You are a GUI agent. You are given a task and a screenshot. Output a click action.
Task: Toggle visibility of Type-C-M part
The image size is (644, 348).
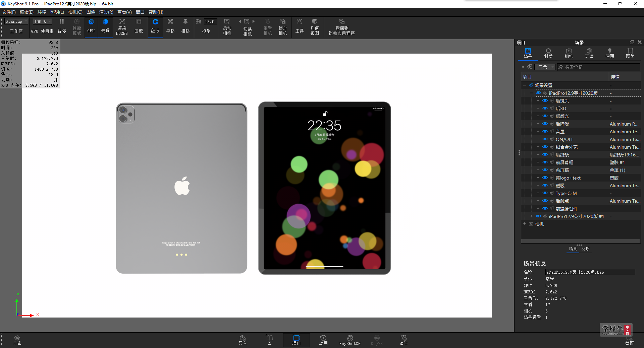coord(545,193)
